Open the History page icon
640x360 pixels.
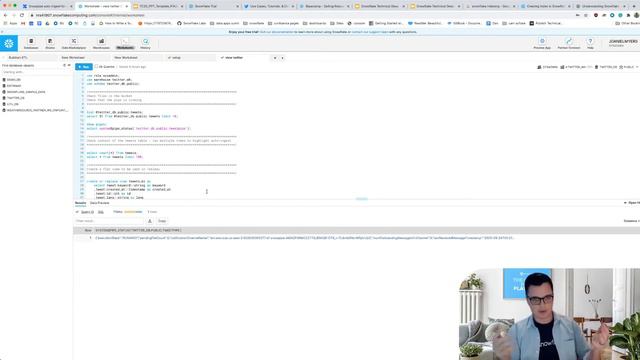point(145,43)
